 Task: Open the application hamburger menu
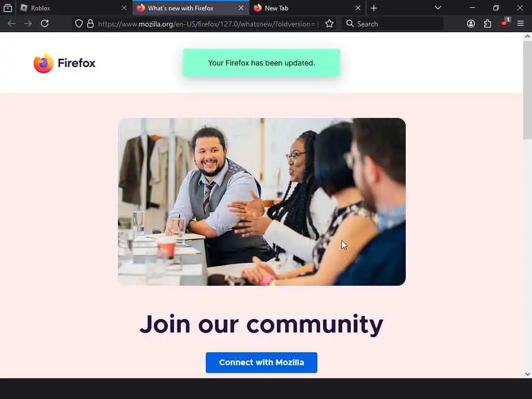pos(521,23)
